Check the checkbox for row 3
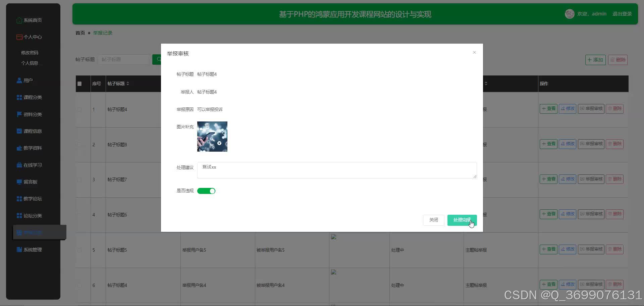Image resolution: width=644 pixels, height=306 pixels. [x=79, y=180]
